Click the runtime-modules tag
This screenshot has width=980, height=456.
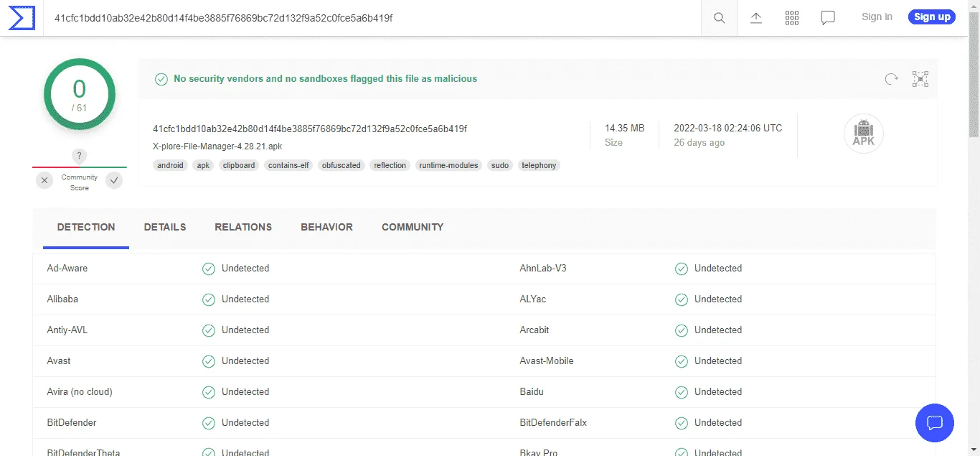point(449,165)
